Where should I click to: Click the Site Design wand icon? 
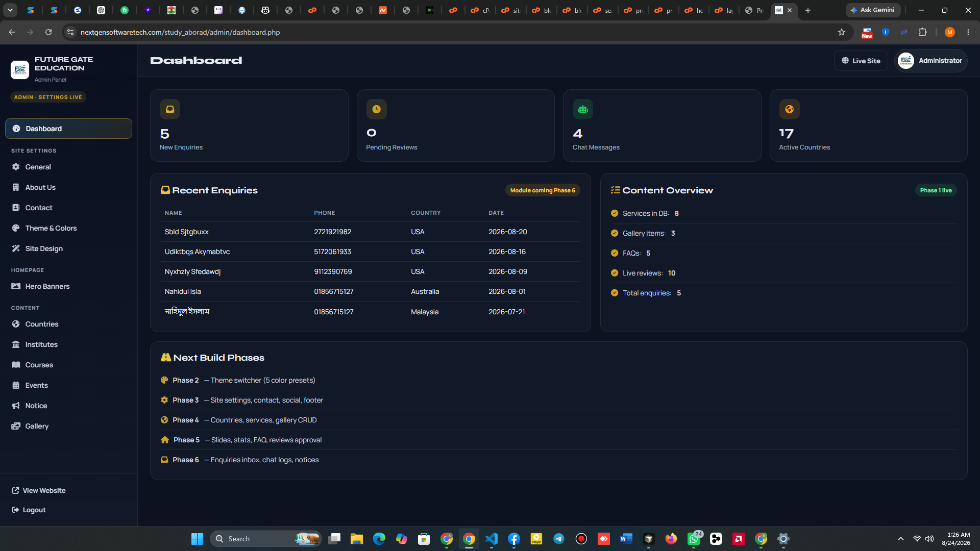tap(16, 248)
